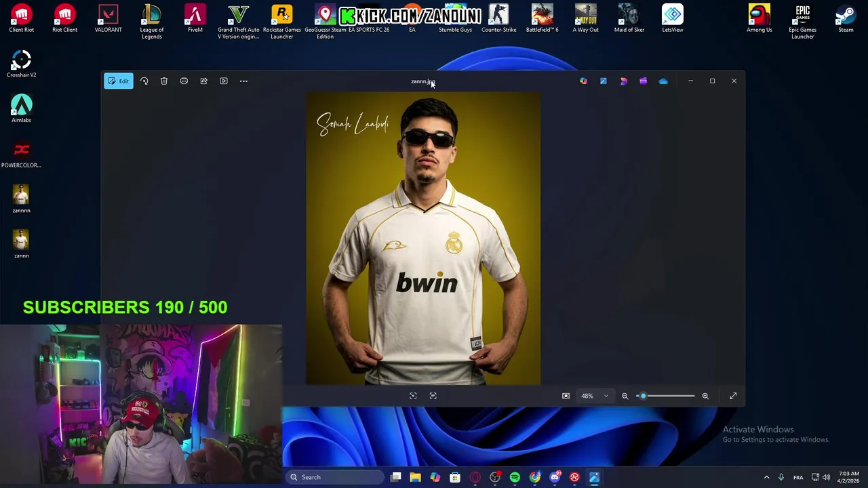This screenshot has width=868, height=488.
Task: Open FRA language switcher
Action: (798, 477)
